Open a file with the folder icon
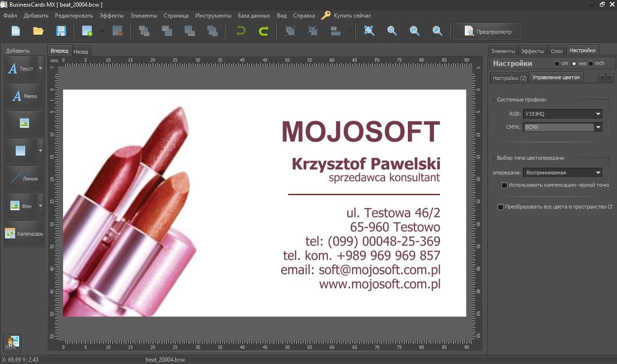 point(38,31)
